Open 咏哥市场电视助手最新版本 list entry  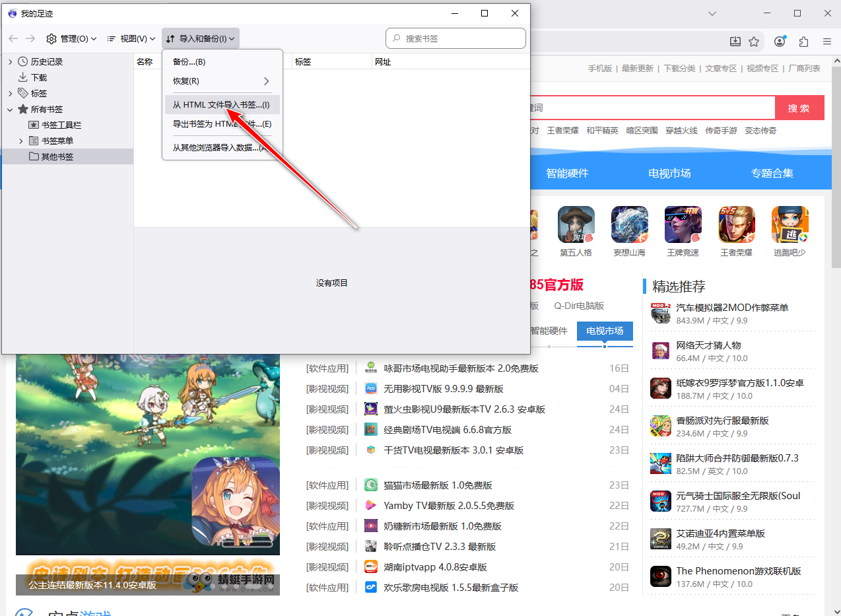pyautogui.click(x=461, y=368)
